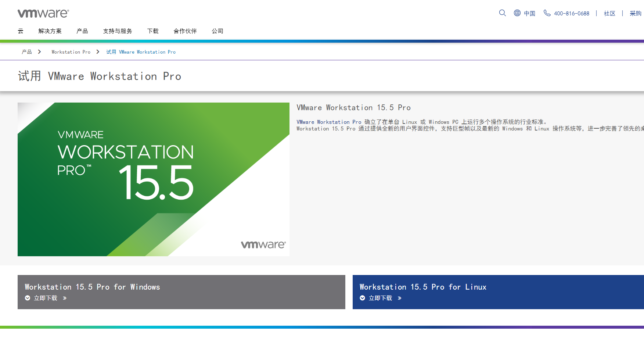Open the 下载 menu

[153, 31]
